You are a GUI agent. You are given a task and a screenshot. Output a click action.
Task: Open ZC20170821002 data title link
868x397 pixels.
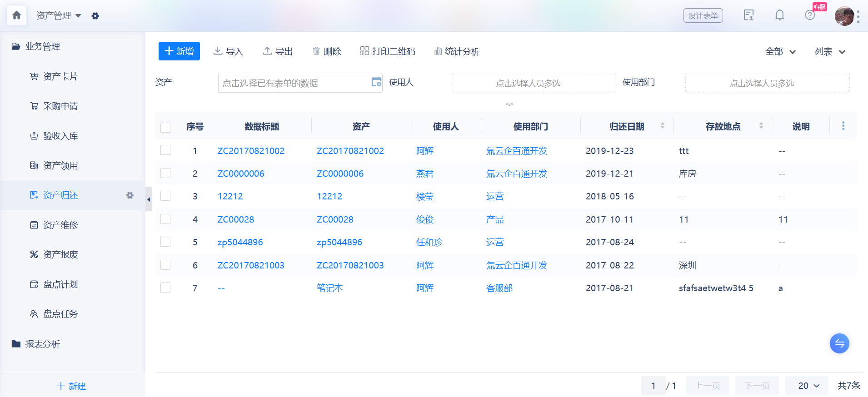tap(251, 151)
